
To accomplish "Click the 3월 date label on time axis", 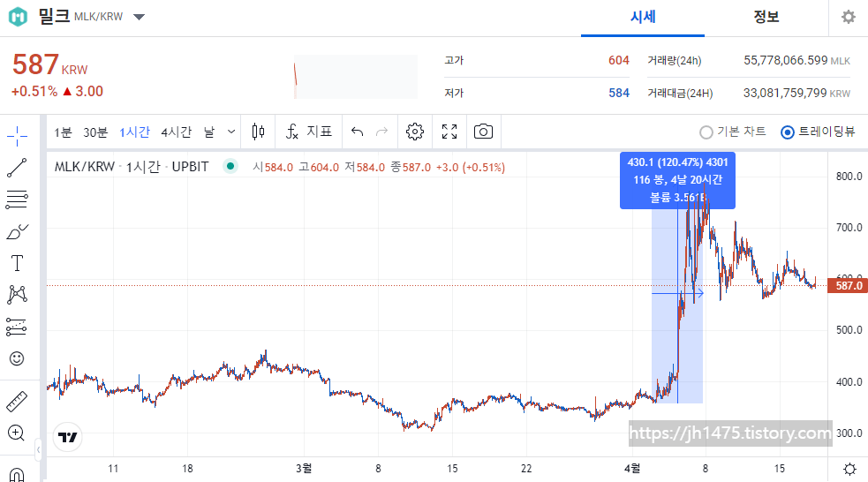I will pos(304,469).
